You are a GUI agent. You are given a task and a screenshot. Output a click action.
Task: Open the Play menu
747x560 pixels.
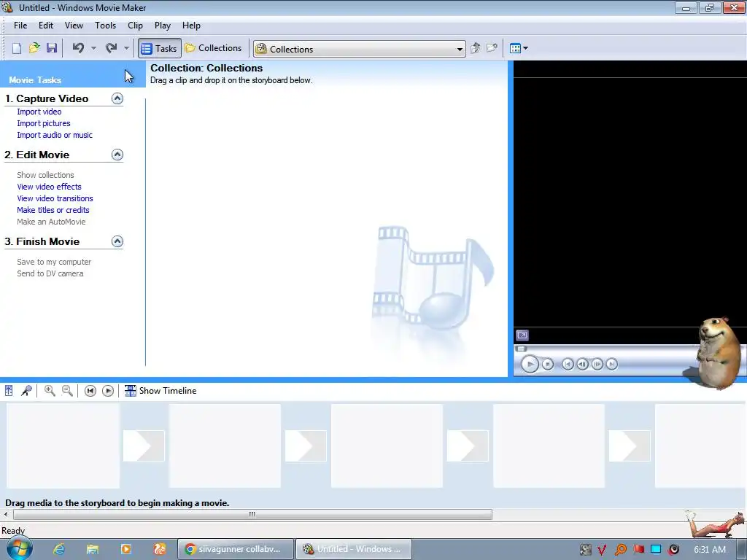(163, 26)
